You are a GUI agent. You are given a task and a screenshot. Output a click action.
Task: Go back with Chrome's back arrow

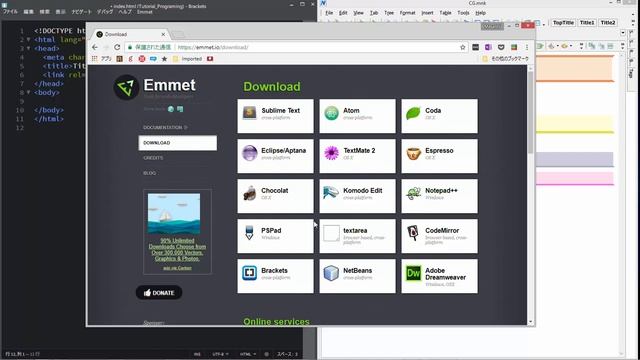(95, 47)
